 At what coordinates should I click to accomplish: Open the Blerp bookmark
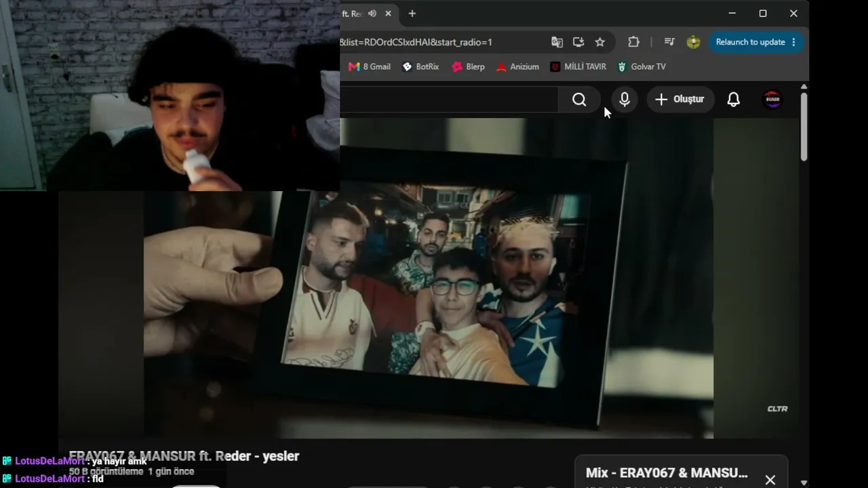coord(469,66)
